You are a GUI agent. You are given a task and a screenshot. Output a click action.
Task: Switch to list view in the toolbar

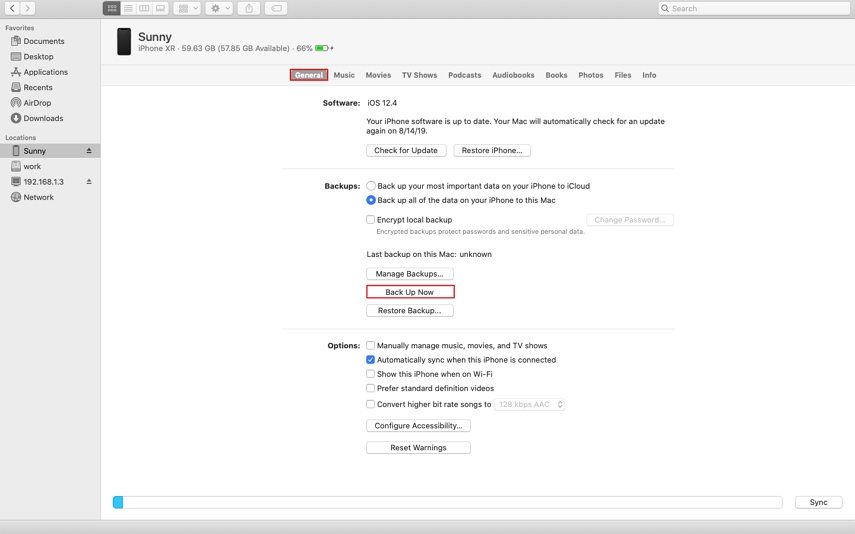[128, 8]
